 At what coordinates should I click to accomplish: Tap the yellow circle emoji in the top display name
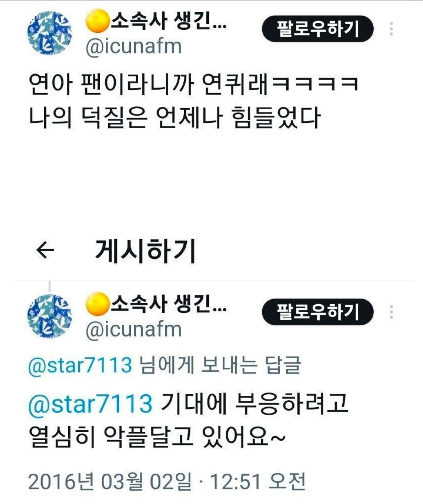[x=98, y=21]
